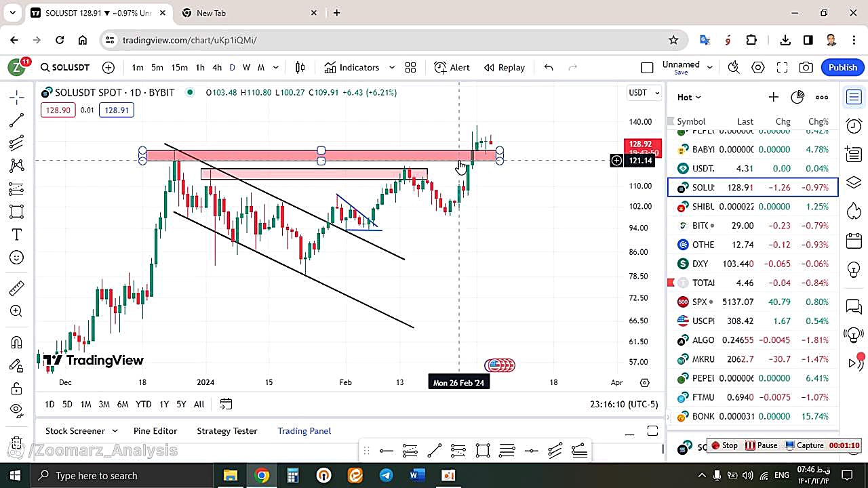868x488 pixels.
Task: Open Telegram from the Windows taskbar
Action: (x=386, y=475)
